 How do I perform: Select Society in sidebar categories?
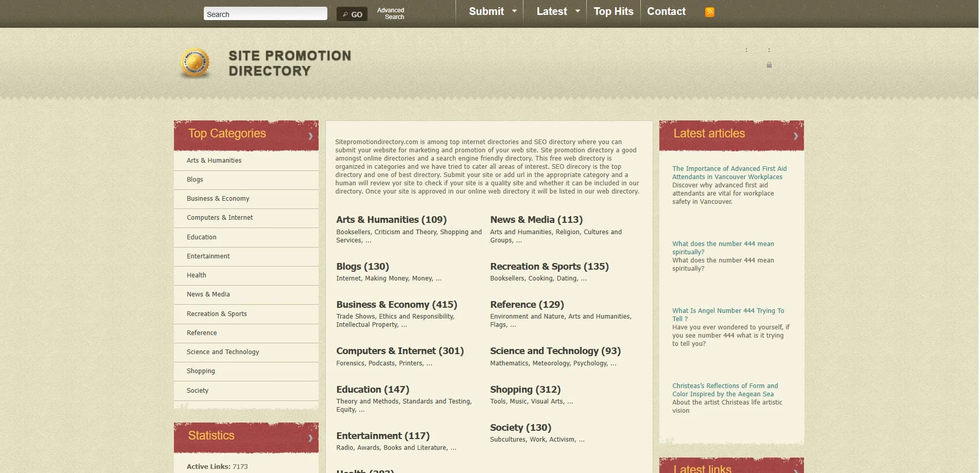[x=198, y=391]
